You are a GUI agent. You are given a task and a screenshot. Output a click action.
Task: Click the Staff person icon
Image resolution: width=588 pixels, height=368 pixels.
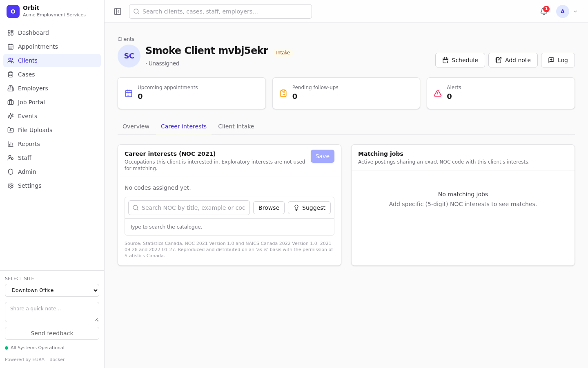click(x=11, y=158)
